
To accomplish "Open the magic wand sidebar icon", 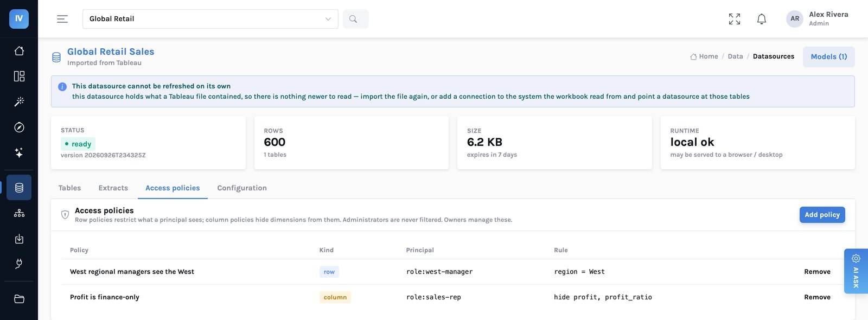I will coord(19,101).
